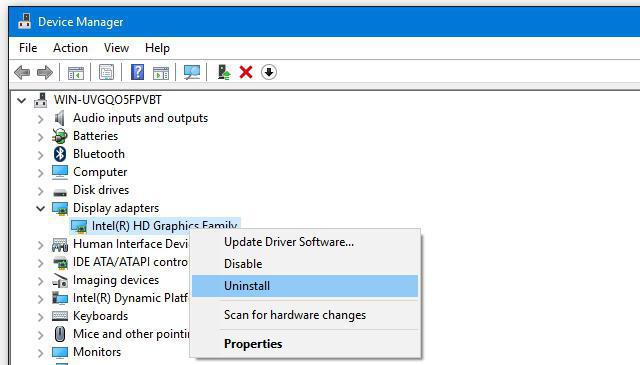This screenshot has width=640, height=365.
Task: Collapse the Display adapters node
Action: tap(40, 209)
